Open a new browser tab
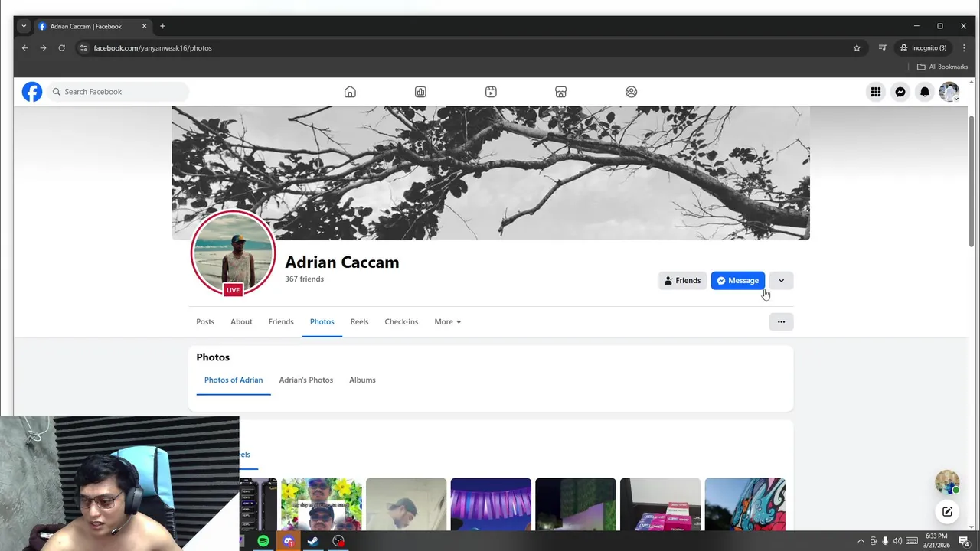The width and height of the screenshot is (980, 551). (162, 26)
